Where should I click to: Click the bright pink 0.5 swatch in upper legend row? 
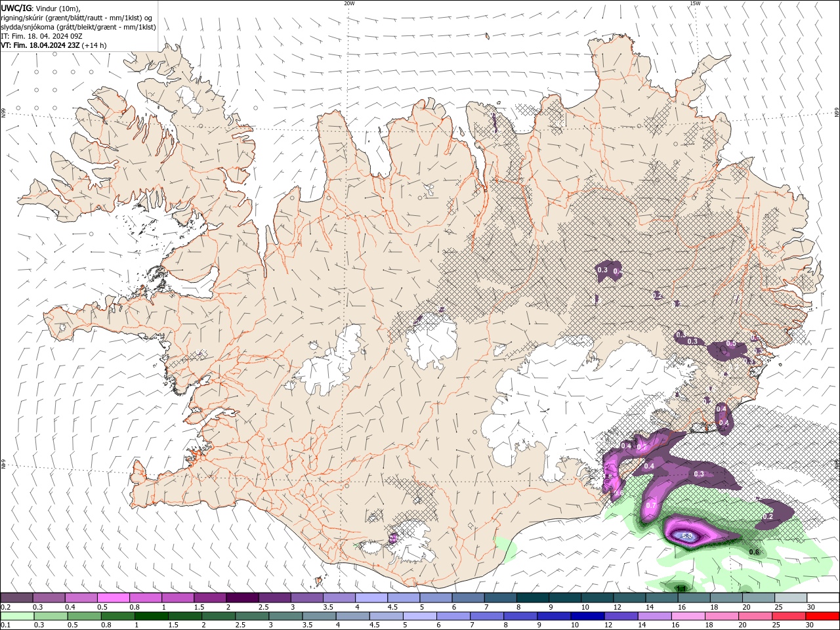[x=113, y=598]
